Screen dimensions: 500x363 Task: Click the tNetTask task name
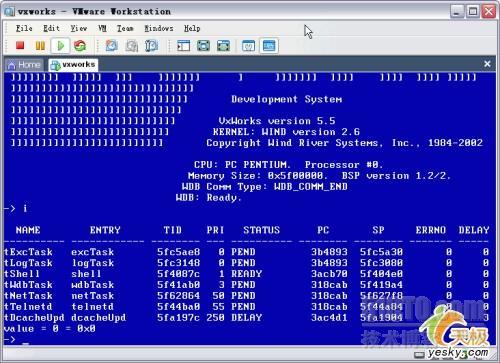click(x=28, y=296)
